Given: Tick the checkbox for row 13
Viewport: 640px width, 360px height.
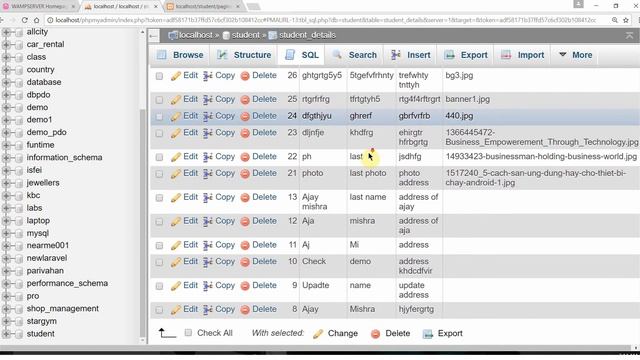Looking at the screenshot, I should point(159,198).
